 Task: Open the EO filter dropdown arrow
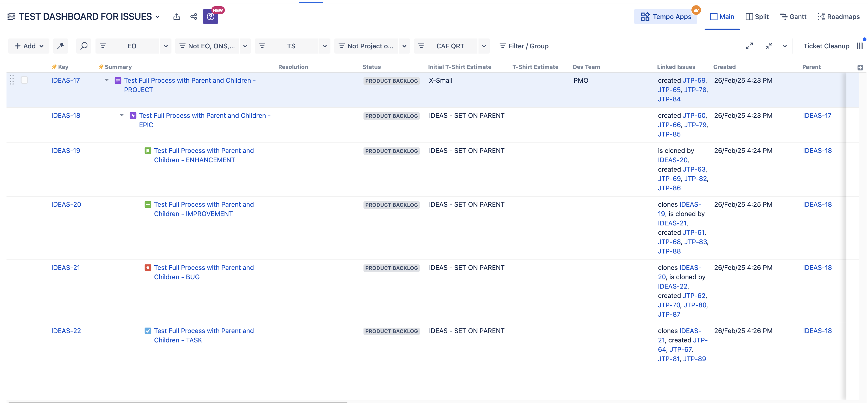tap(165, 46)
